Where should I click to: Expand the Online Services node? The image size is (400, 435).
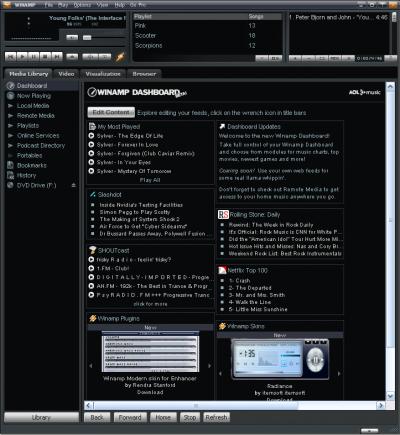(11, 136)
